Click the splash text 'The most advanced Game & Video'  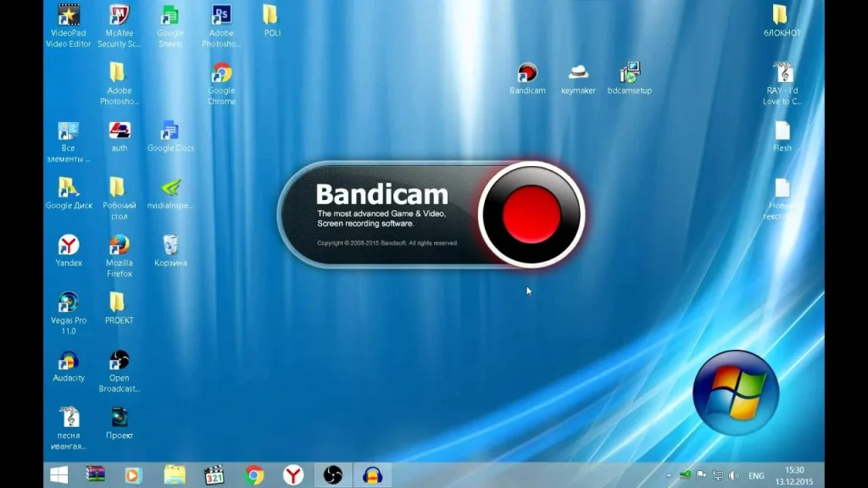(381, 213)
